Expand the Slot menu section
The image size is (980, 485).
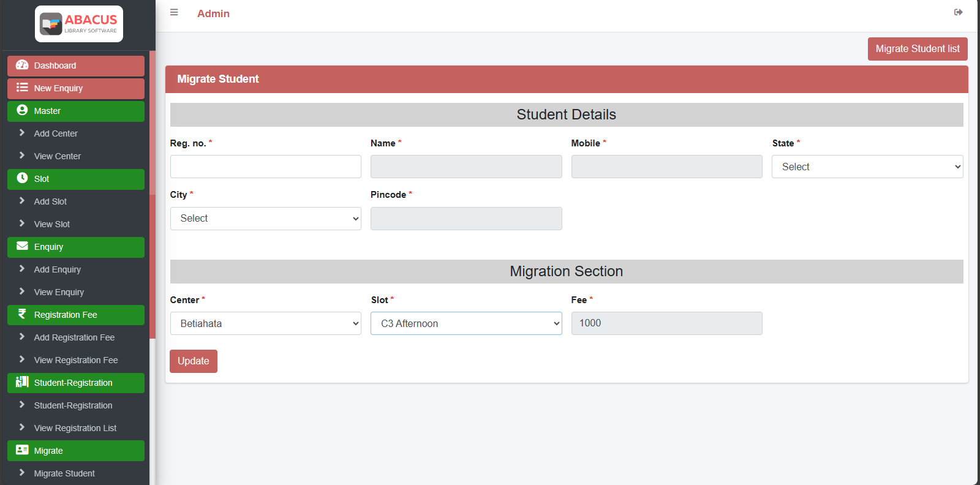tap(76, 179)
